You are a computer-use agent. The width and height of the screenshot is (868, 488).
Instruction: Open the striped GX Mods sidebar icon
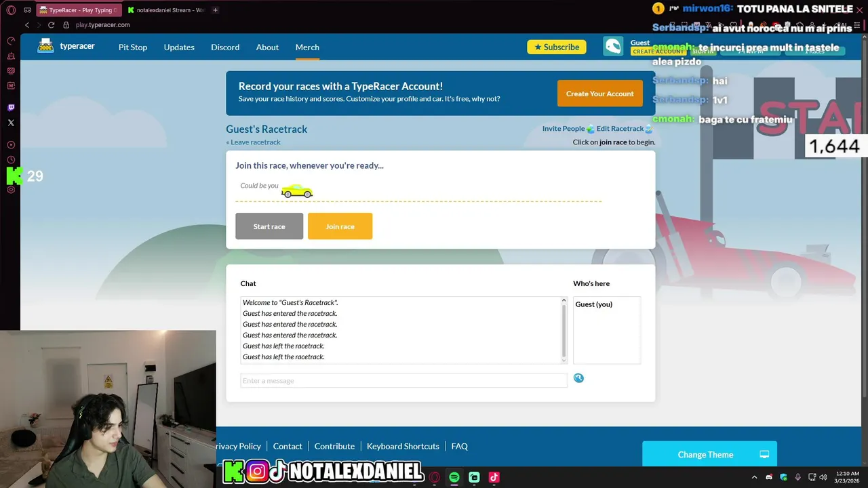click(11, 70)
